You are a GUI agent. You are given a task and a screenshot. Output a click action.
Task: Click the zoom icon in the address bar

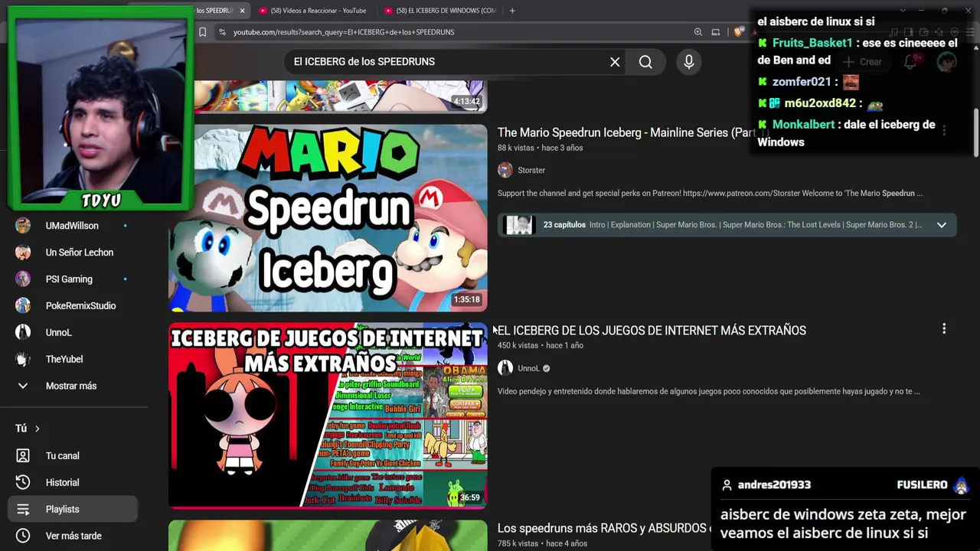(x=698, y=32)
